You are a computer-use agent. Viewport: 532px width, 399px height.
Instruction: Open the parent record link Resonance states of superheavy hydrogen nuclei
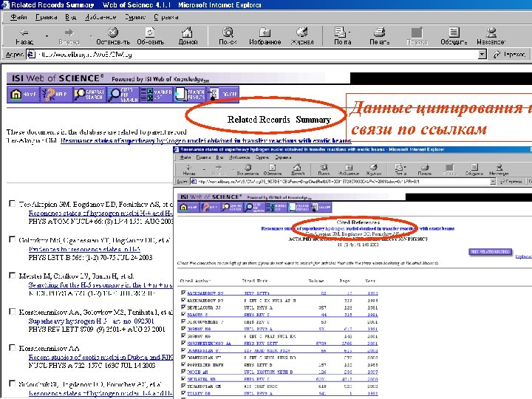point(206,140)
